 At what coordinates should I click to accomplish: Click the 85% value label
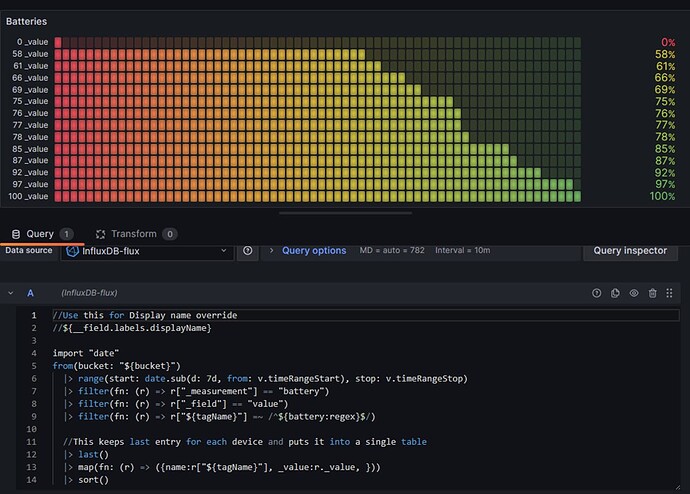point(665,149)
